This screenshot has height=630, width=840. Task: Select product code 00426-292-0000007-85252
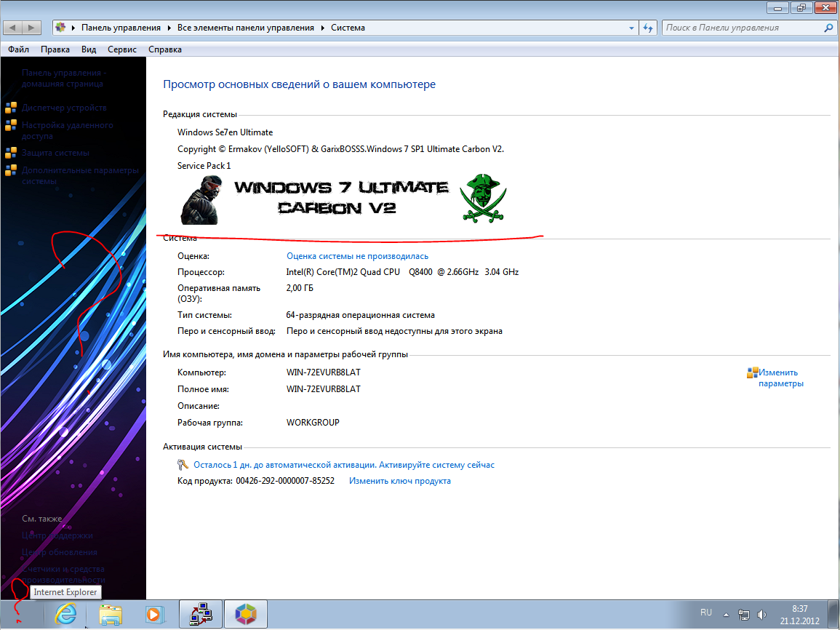285,481
